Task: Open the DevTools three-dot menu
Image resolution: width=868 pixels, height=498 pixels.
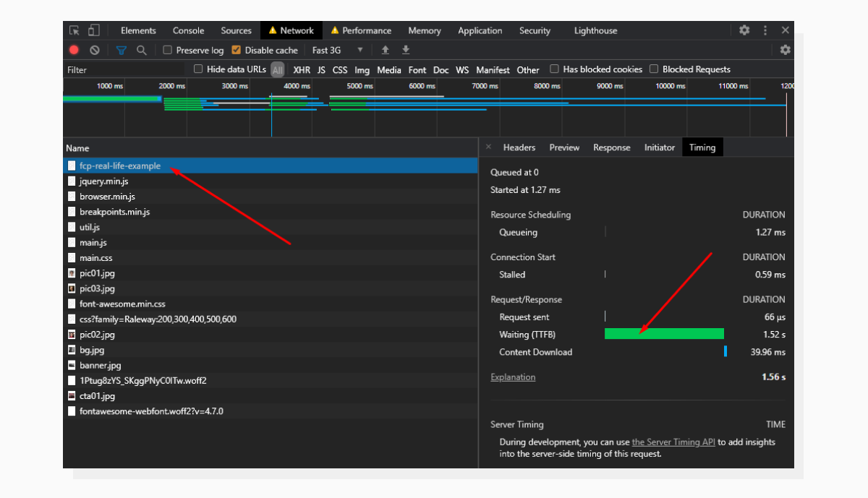Action: click(x=765, y=30)
